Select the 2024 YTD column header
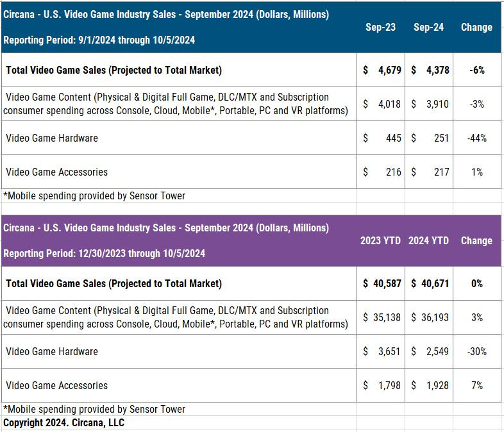The width and height of the screenshot is (504, 432). tap(428, 241)
